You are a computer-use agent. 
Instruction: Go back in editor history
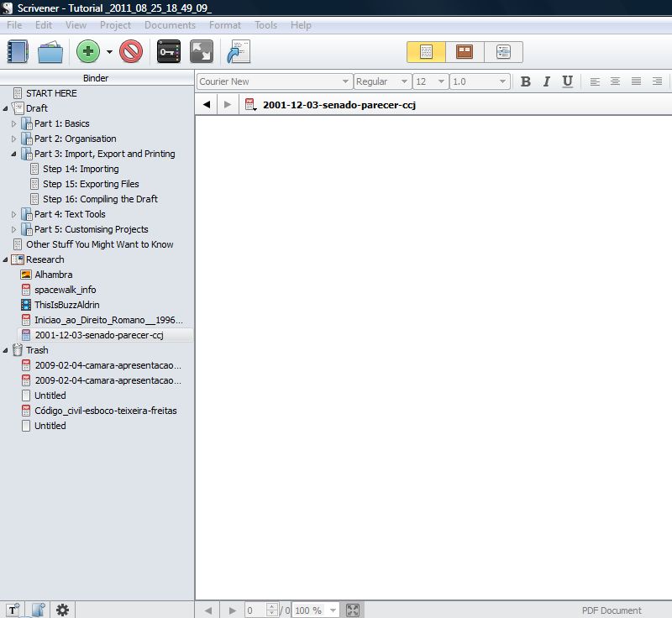(207, 104)
